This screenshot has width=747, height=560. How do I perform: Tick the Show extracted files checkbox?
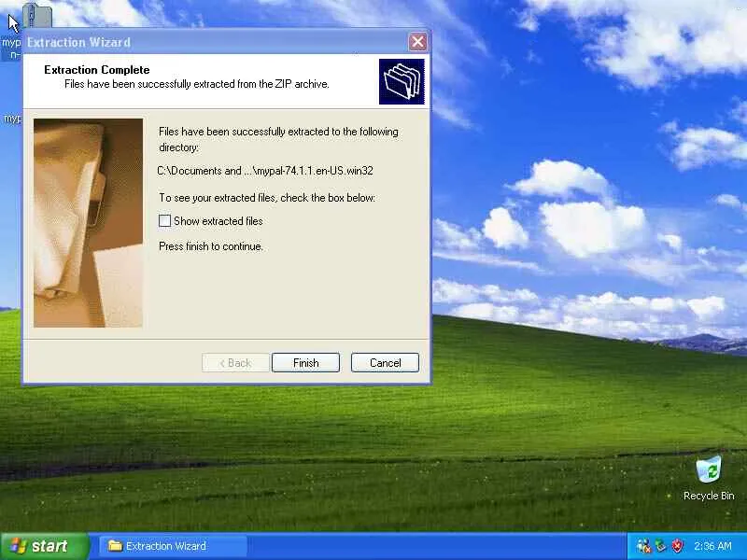point(164,221)
